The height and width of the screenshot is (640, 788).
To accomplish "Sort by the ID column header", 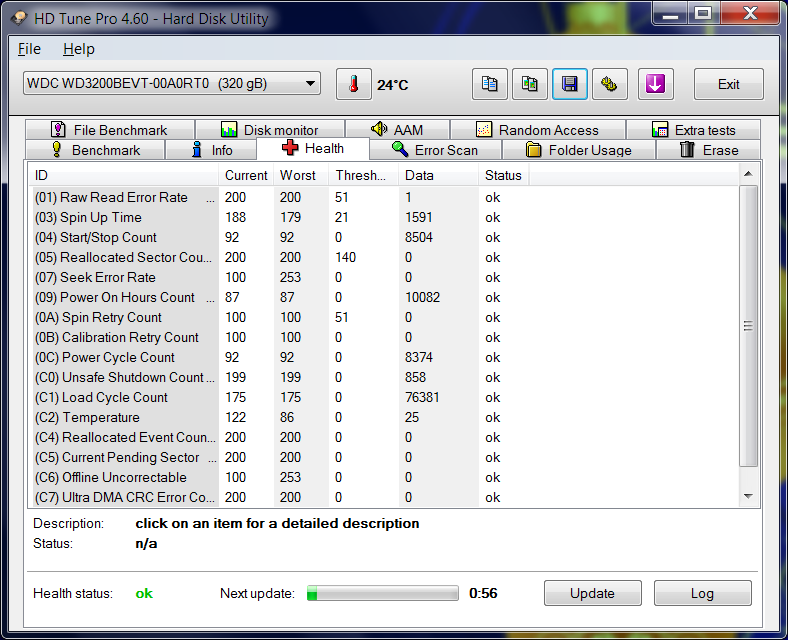I will point(123,175).
